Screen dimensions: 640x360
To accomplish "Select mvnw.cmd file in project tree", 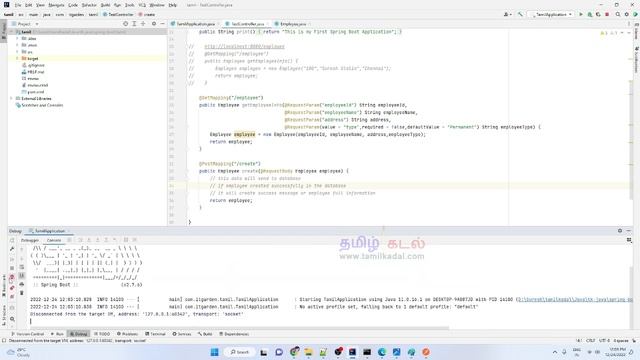I will 35,85.
